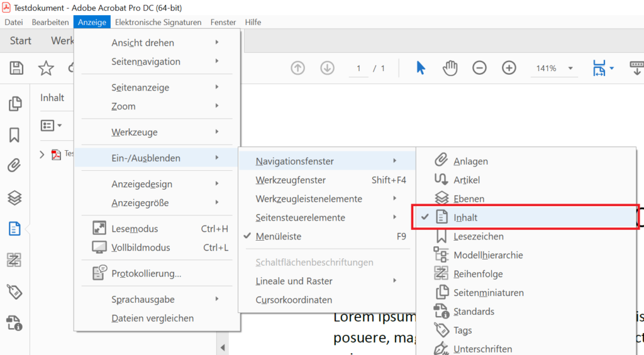This screenshot has height=355, width=644.
Task: Click the star bookmark icon in toolbar
Action: point(46,68)
